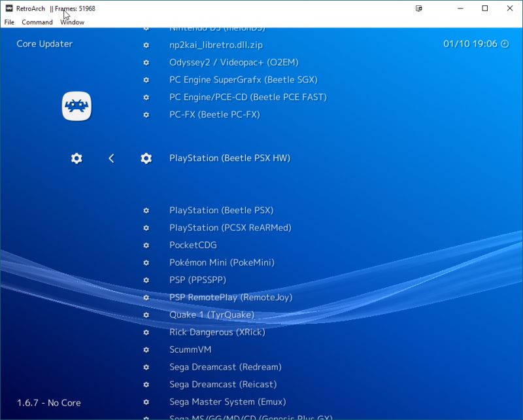Select the gear icon next to PSP (PPSSPP)
This screenshot has width=523, height=420.
pyautogui.click(x=145, y=280)
